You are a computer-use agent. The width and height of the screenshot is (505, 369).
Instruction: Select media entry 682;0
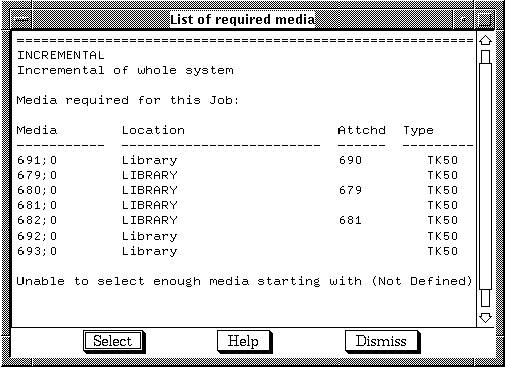click(x=37, y=220)
